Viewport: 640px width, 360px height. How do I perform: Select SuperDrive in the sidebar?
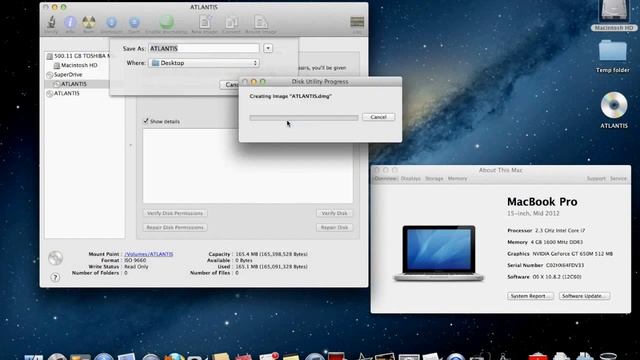tap(64, 75)
